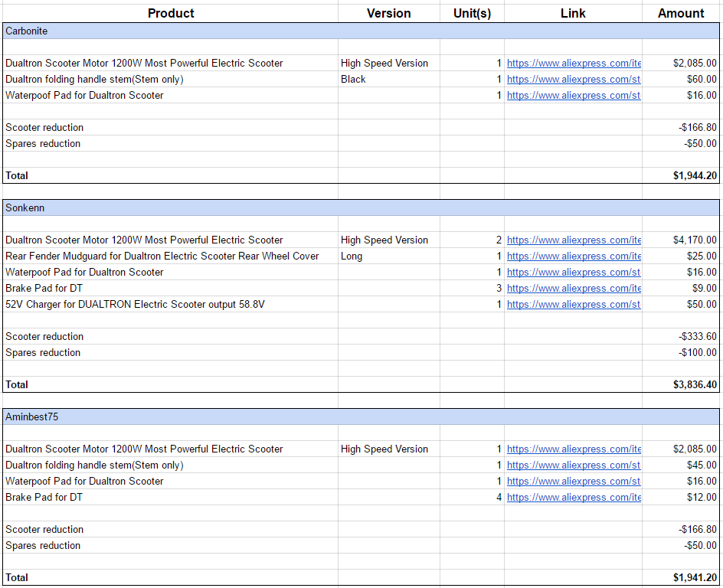Click the -$100.00 spares reduction amount
This screenshot has height=588, width=723.
[x=698, y=352]
